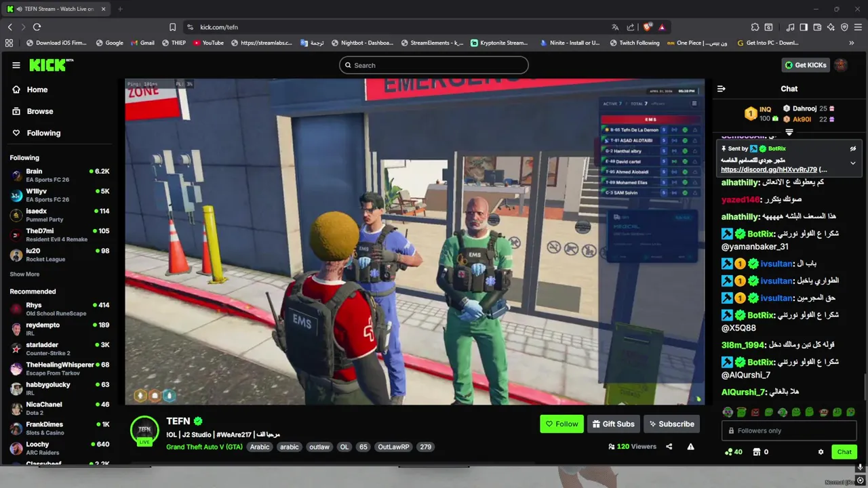Open Brain channel in Following list
Image resolution: width=868 pixels, height=488 pixels.
(60, 176)
